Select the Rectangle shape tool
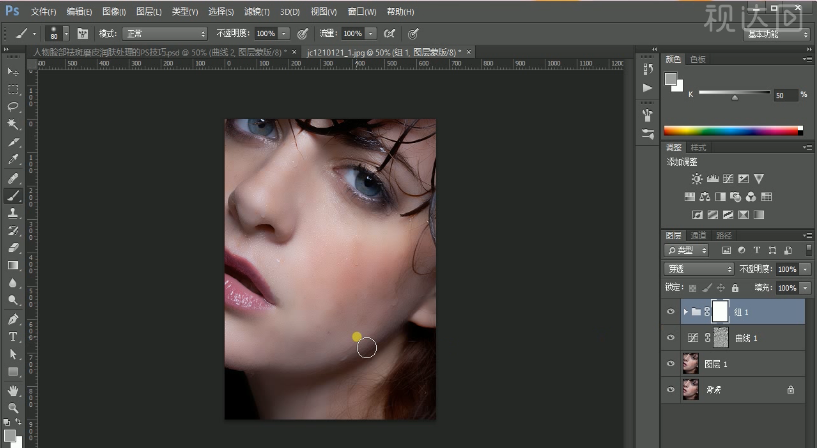Viewport: 817px width, 448px height. coord(13,372)
